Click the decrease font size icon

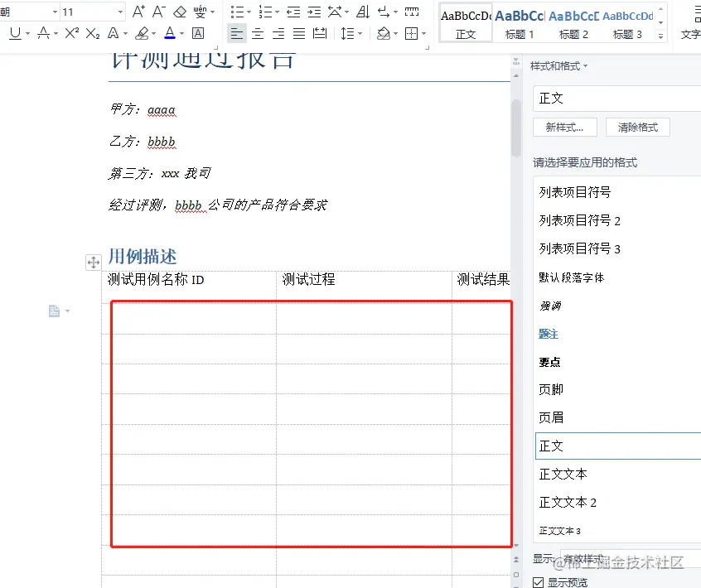coord(159,12)
